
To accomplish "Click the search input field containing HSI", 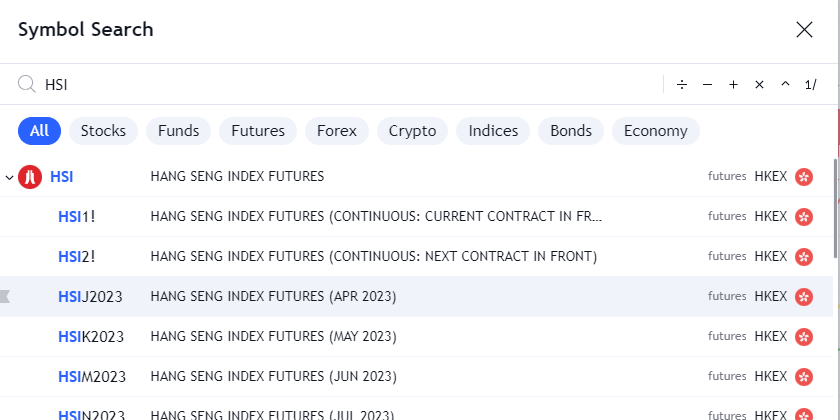I will pyautogui.click(x=340, y=85).
